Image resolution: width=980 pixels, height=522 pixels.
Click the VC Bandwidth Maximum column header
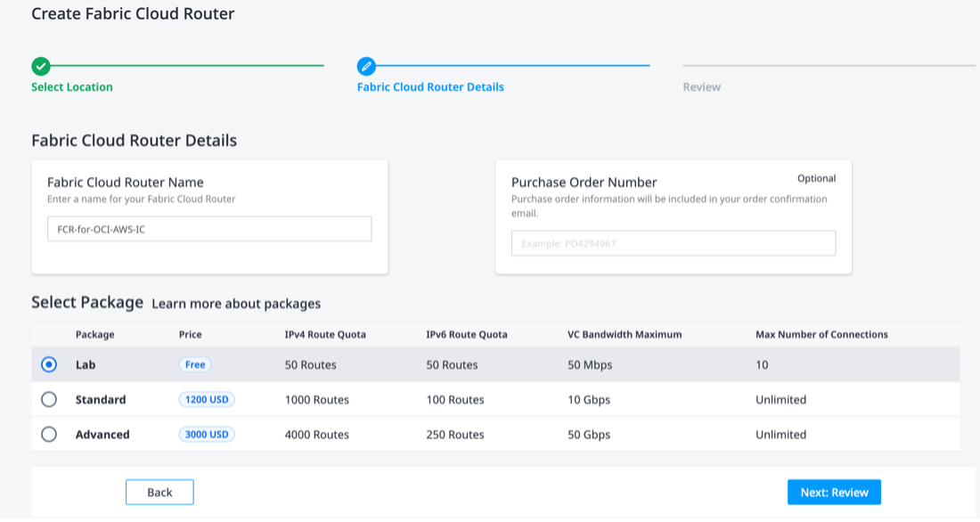(x=625, y=335)
